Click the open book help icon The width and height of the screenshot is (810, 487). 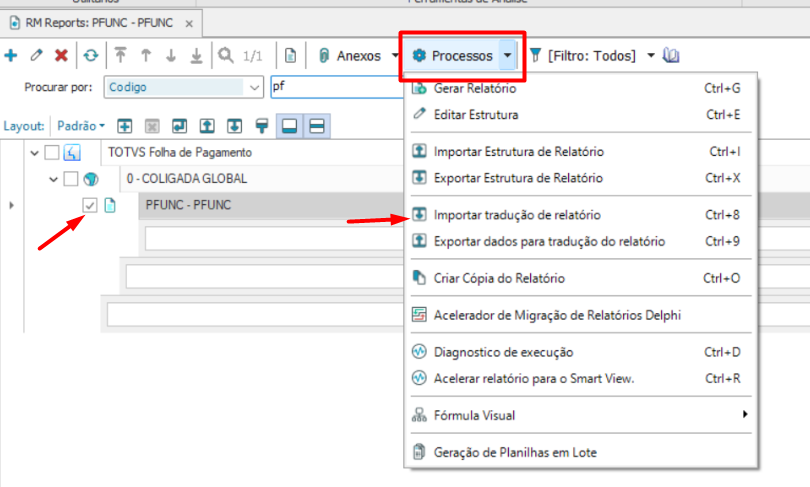click(x=671, y=55)
